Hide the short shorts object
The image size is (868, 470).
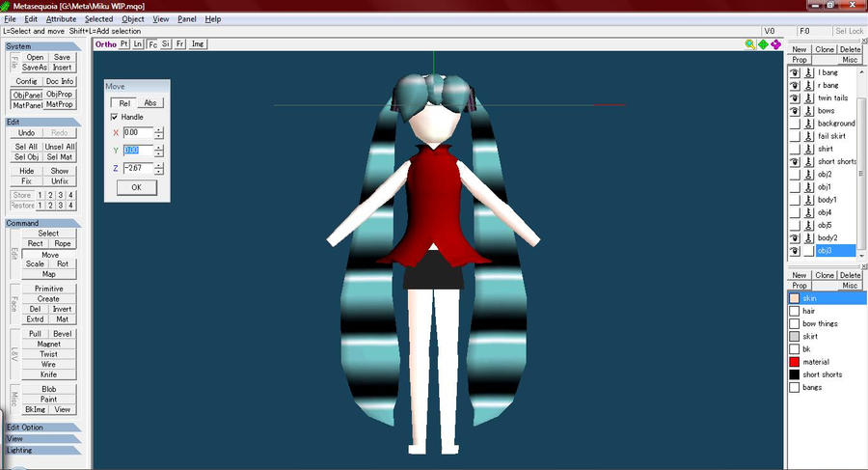tap(795, 162)
